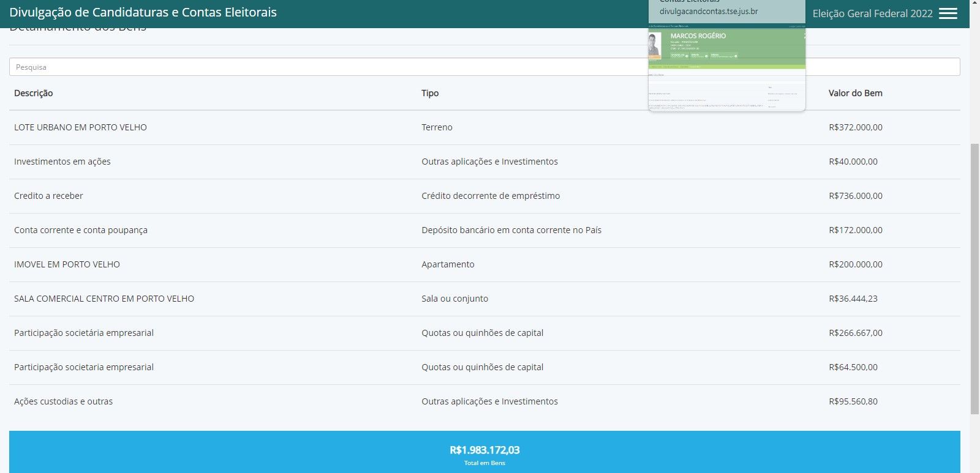Sort by the Tipo column header

tap(430, 93)
